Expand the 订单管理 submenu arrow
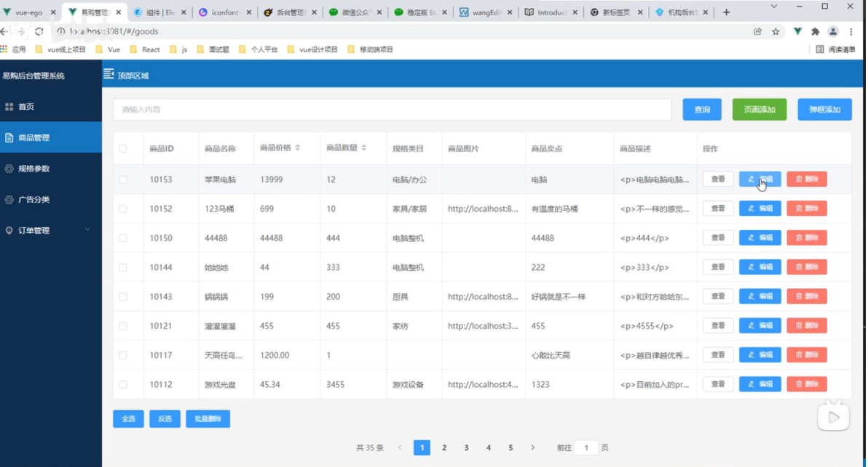868x467 pixels. pos(87,230)
